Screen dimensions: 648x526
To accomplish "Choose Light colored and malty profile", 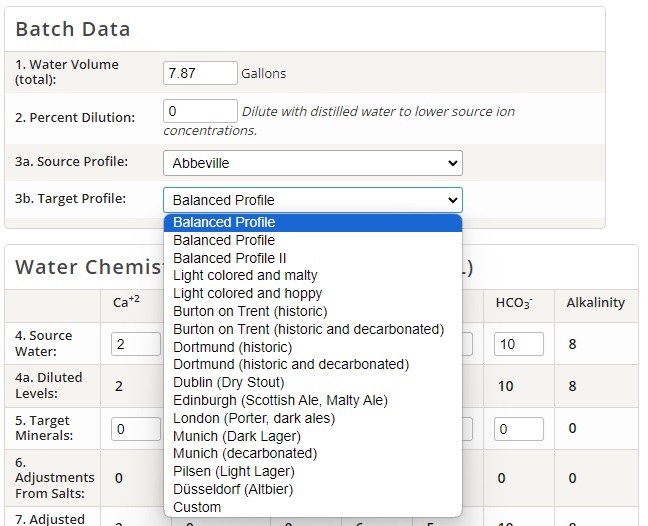I will 245,275.
